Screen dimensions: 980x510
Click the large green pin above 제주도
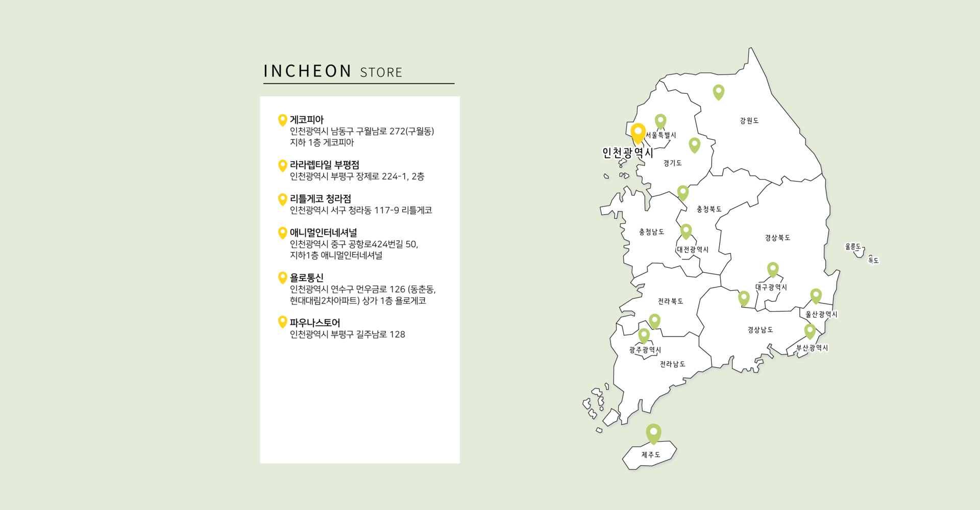pyautogui.click(x=653, y=434)
